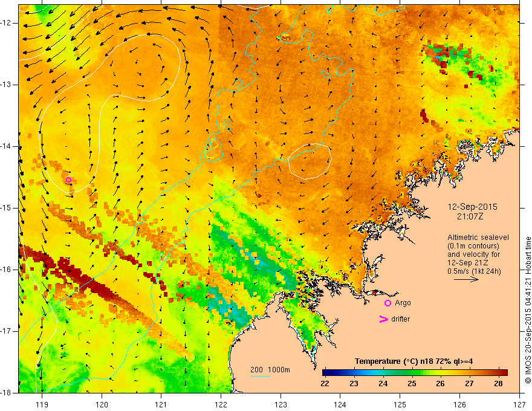The height and width of the screenshot is (411, 532).
Task: Click latitude axis label -15
Action: click(7, 208)
